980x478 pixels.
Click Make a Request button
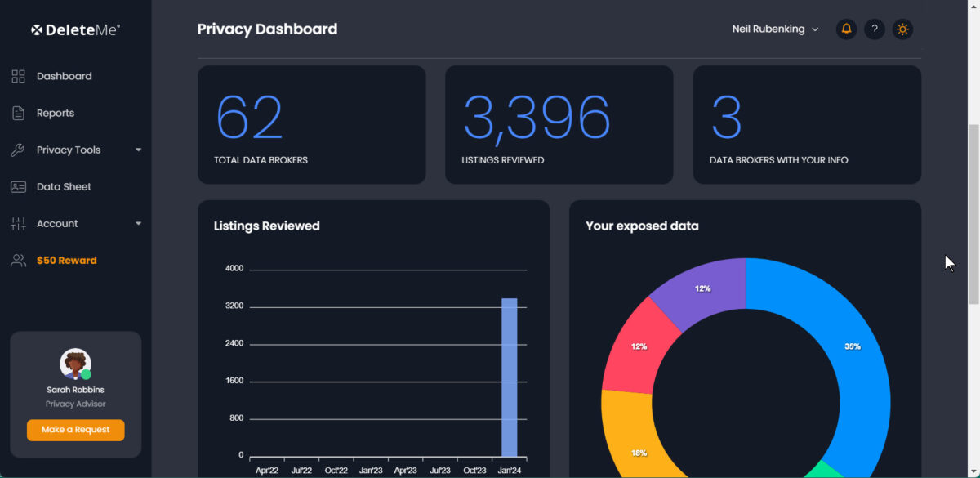pyautogui.click(x=75, y=430)
